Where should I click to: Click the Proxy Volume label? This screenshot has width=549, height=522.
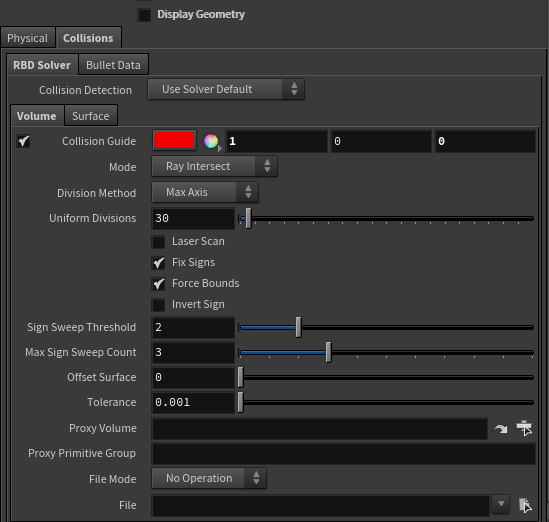pyautogui.click(x=103, y=428)
